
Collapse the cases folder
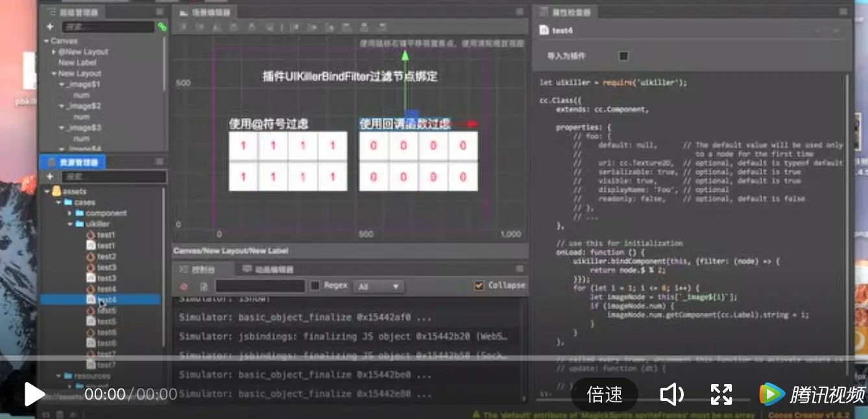click(58, 202)
